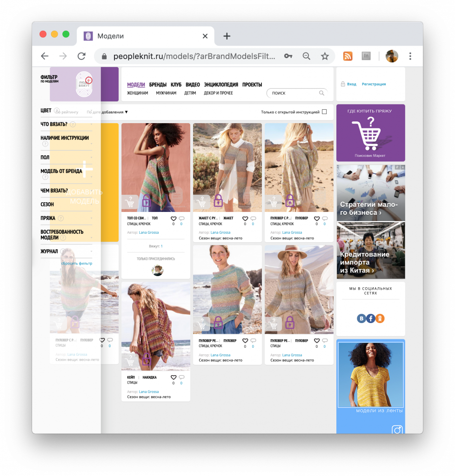Open the КЕЙП shawl model photo

156,326
